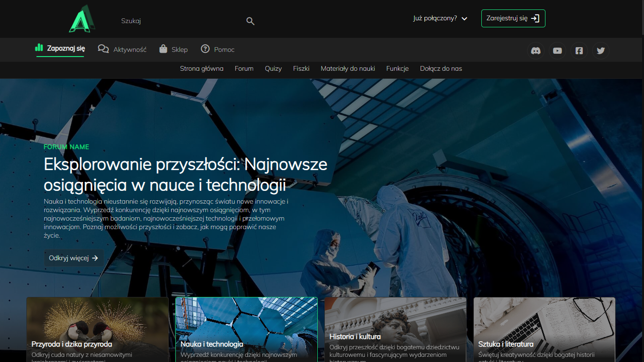This screenshot has height=362, width=644.
Task: Open the Twitter social icon
Action: tap(601, 51)
